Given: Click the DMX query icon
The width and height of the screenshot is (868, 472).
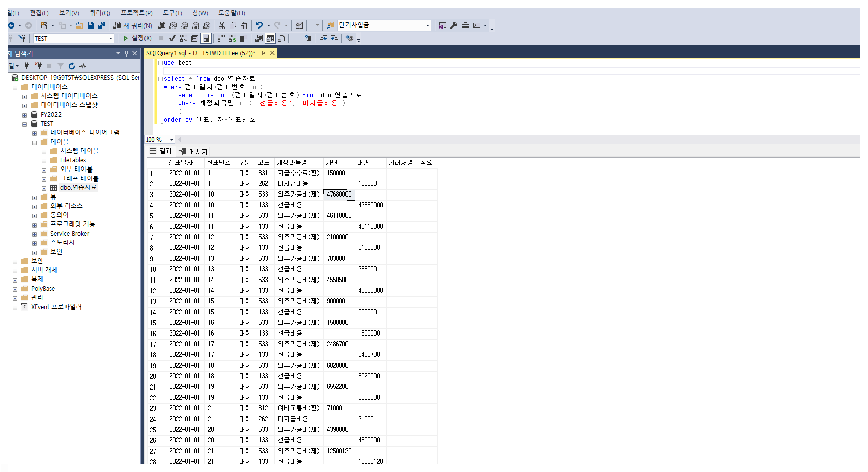Looking at the screenshot, I should click(184, 25).
